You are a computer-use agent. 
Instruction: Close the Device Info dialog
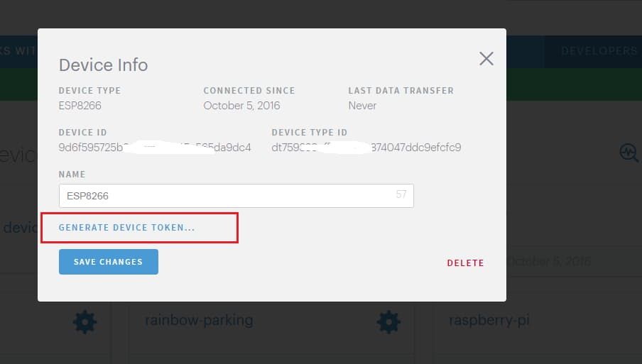[x=486, y=59]
